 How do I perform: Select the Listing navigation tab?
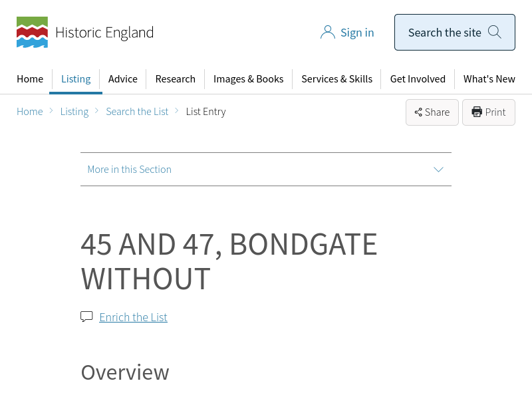tap(76, 79)
